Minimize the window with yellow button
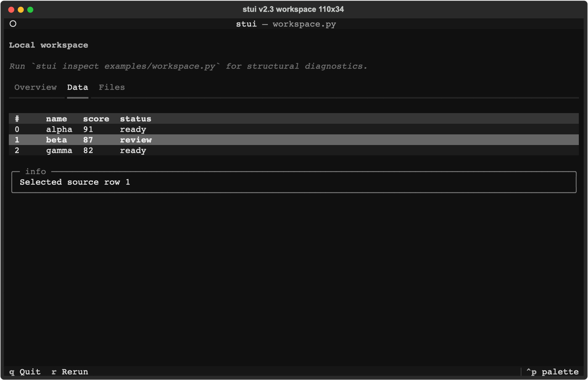This screenshot has height=380, width=588. [x=21, y=10]
